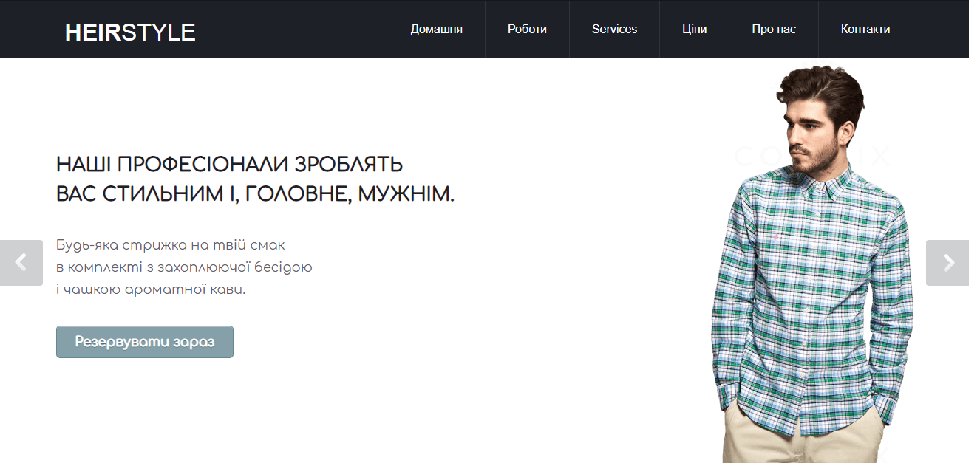The height and width of the screenshot is (463, 980).
Task: Navigate to the Ціни page
Action: pos(695,30)
